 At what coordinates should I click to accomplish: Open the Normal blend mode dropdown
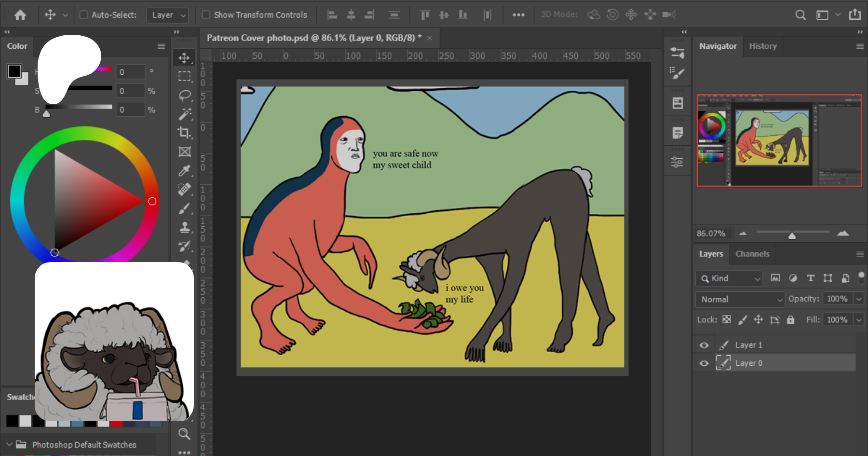click(740, 299)
